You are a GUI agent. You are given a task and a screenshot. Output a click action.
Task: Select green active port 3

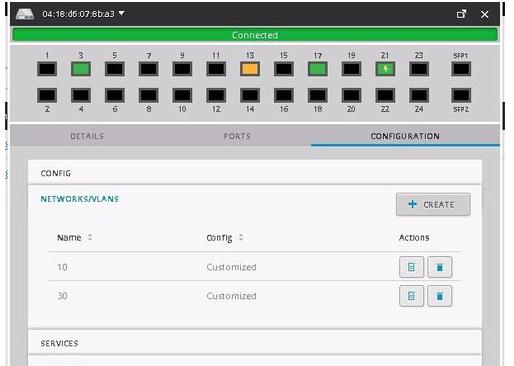tap(81, 69)
